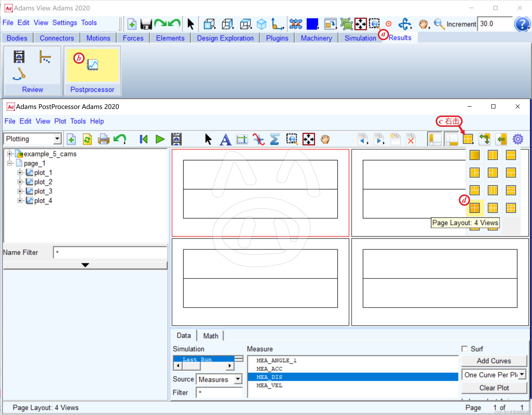Open the Source Measures dropdown
This screenshot has height=415, width=532.
[x=238, y=379]
